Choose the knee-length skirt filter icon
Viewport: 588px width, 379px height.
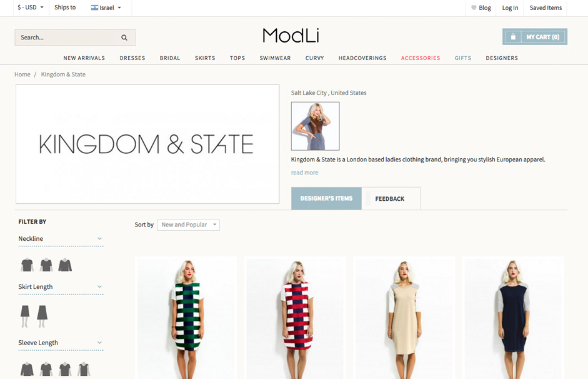pyautogui.click(x=25, y=316)
